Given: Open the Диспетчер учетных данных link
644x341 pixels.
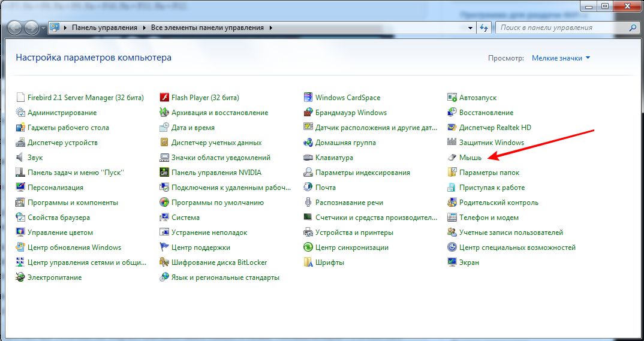Looking at the screenshot, I should point(216,143).
